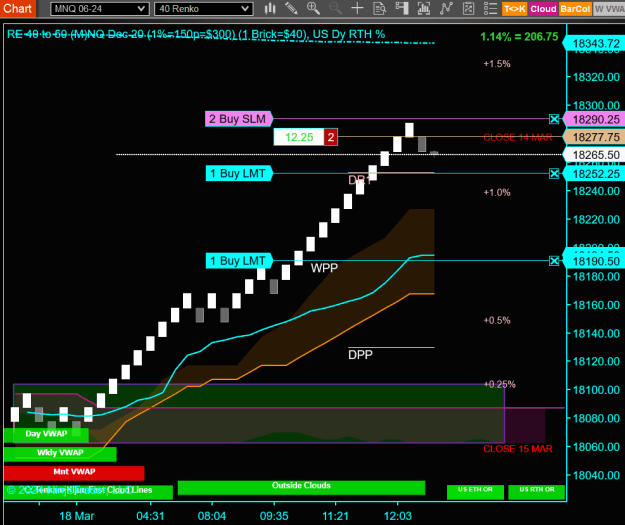
Task: Click the 04:31 time axis label
Action: point(150,516)
